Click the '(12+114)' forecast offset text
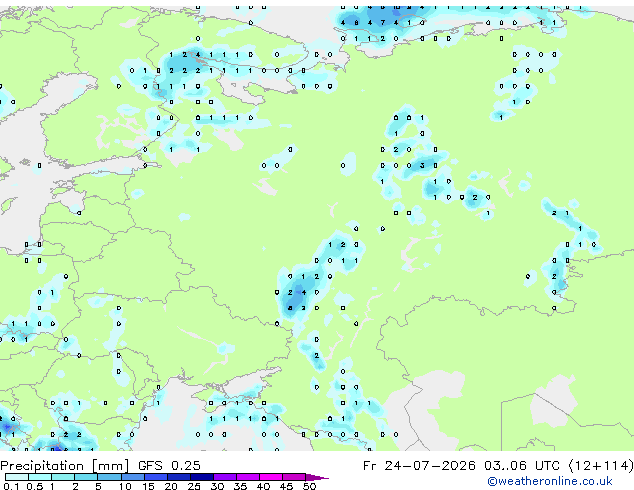This screenshot has width=634, height=490. [601, 466]
